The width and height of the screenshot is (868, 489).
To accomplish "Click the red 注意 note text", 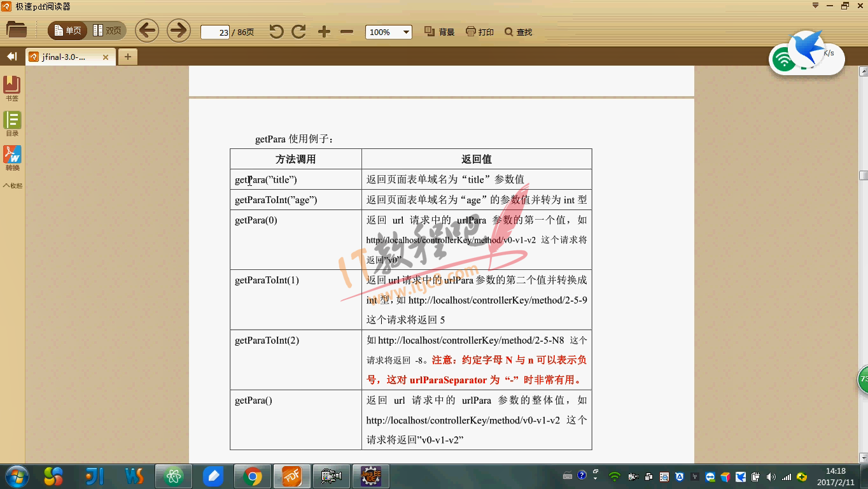I will pos(477,370).
